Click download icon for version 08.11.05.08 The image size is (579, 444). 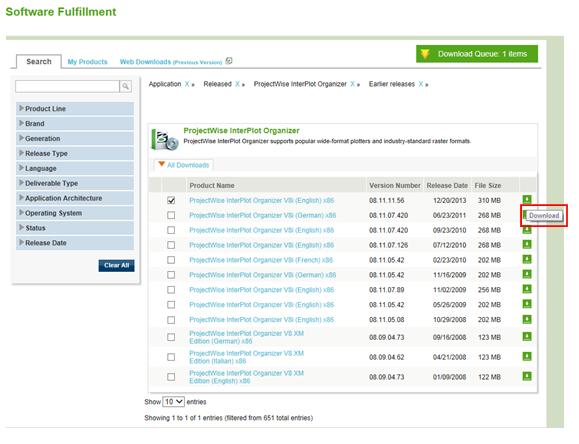(527, 319)
